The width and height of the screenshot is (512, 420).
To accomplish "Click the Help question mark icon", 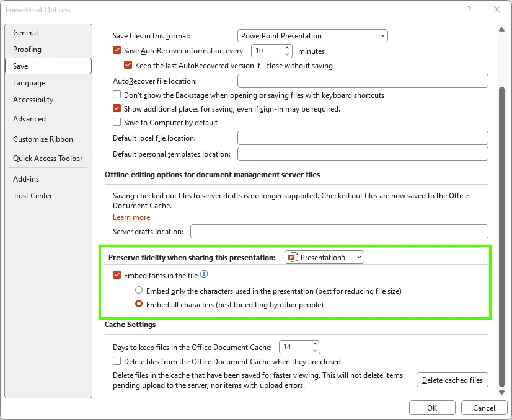I will (469, 9).
